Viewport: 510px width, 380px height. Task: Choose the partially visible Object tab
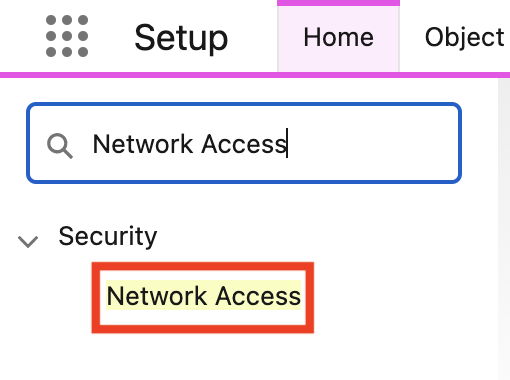[464, 37]
